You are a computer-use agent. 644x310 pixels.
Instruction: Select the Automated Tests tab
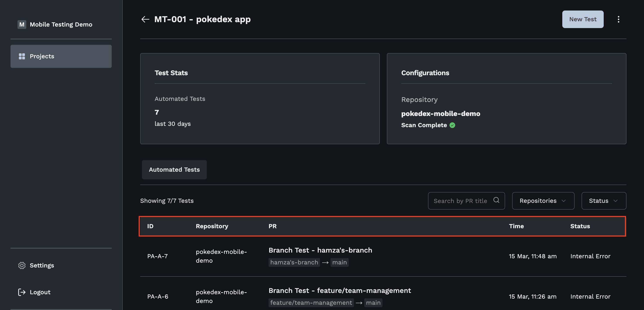pos(174,170)
